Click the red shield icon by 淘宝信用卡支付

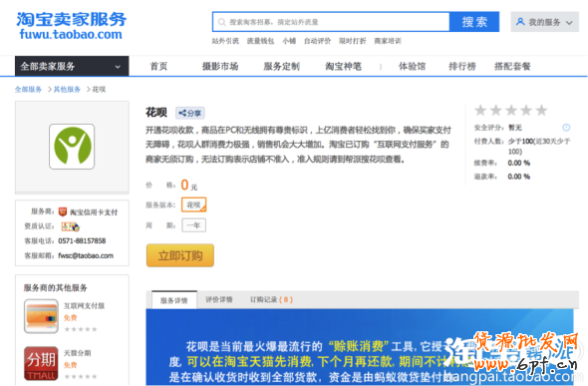pyautogui.click(x=63, y=211)
